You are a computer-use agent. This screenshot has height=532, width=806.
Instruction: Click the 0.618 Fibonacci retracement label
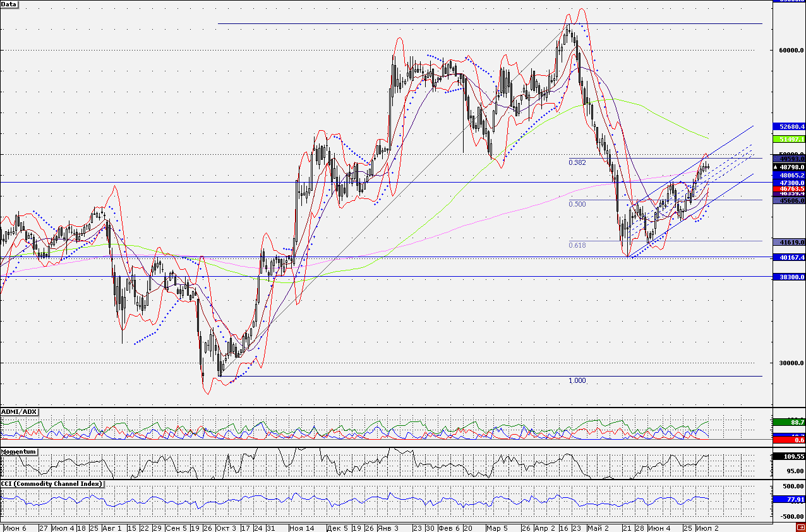[x=577, y=245]
